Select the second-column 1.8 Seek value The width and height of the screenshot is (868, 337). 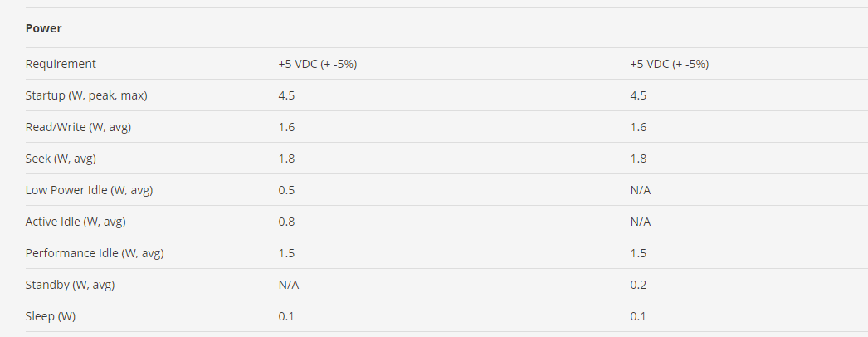pyautogui.click(x=638, y=159)
